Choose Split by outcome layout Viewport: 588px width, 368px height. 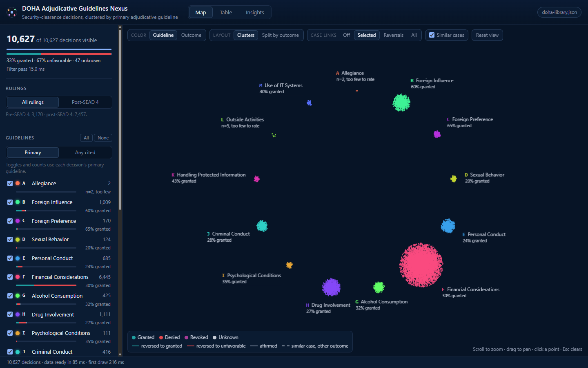(x=281, y=35)
